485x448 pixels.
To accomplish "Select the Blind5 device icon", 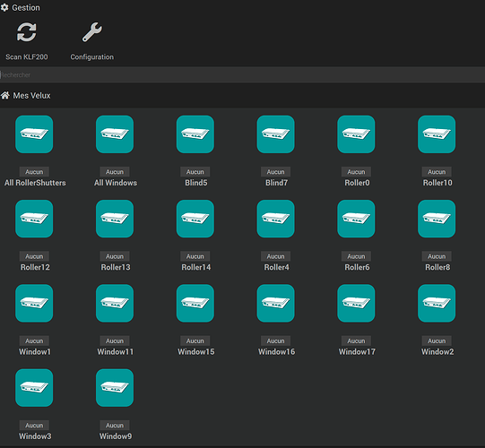I will (x=195, y=134).
